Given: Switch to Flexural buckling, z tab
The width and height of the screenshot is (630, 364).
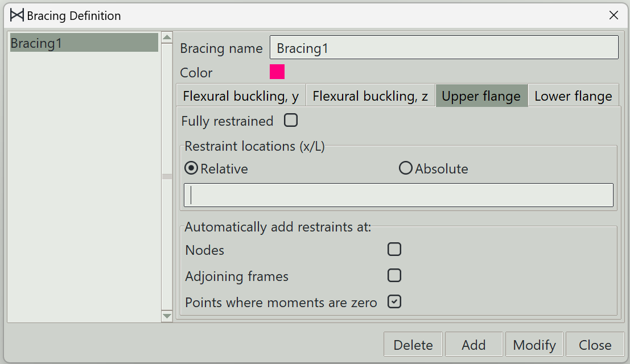Looking at the screenshot, I should tap(370, 96).
